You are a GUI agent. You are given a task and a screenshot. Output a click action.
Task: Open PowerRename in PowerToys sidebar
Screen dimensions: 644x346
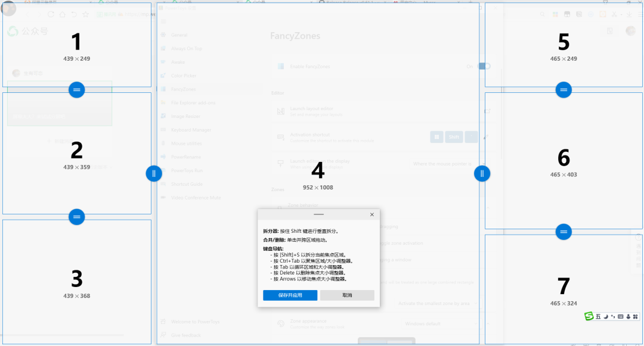(185, 157)
